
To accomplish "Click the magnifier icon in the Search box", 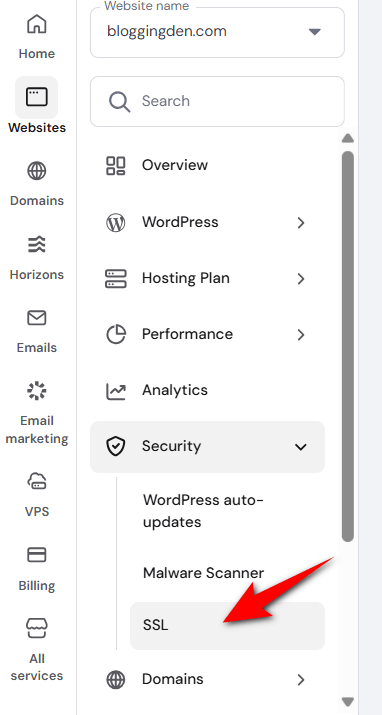I will click(119, 101).
